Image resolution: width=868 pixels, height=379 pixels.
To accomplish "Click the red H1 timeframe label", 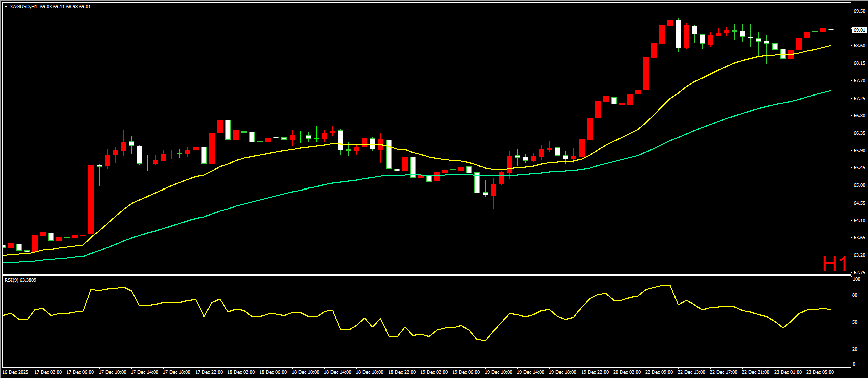I will (834, 263).
